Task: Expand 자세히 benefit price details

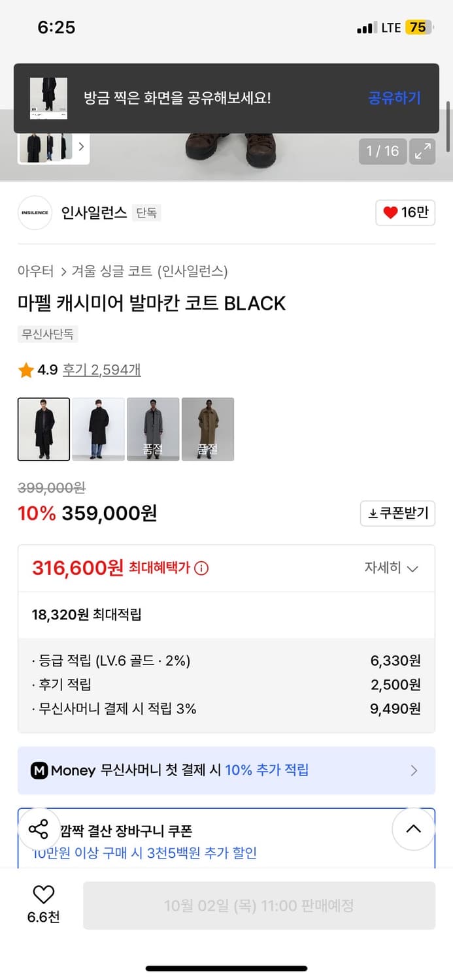Action: click(391, 568)
